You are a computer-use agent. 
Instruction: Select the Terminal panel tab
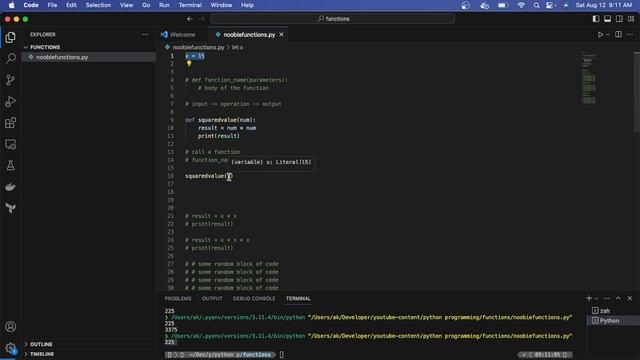pyautogui.click(x=298, y=298)
